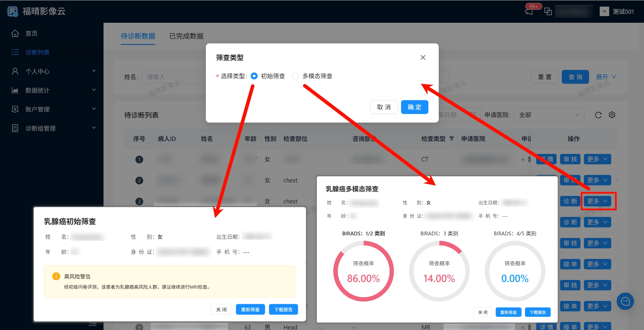
Task: Open the 申请医院 全部 dropdown
Action: pos(549,115)
